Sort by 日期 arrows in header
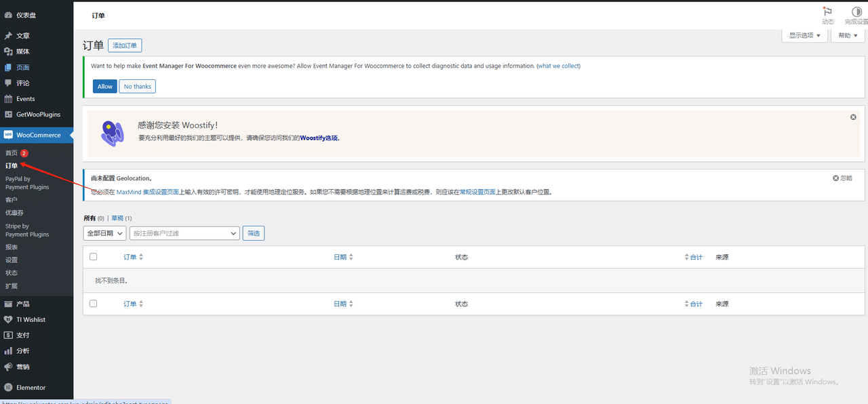This screenshot has width=868, height=404. (351, 258)
